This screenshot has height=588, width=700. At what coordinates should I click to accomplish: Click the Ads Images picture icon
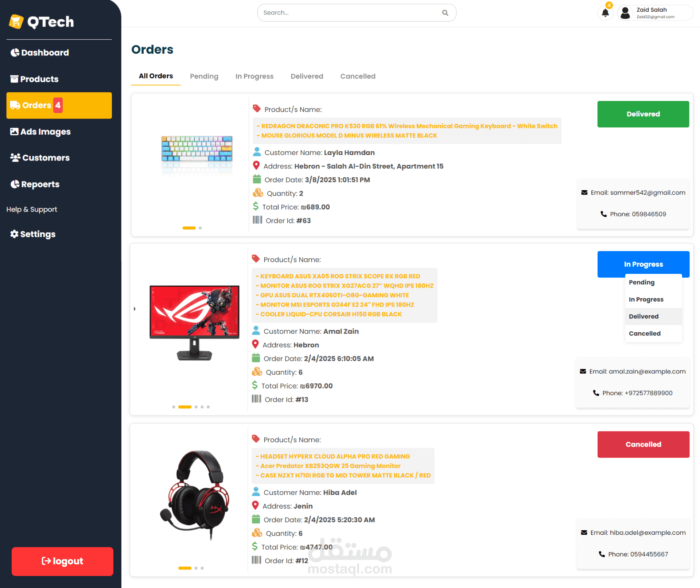click(14, 132)
